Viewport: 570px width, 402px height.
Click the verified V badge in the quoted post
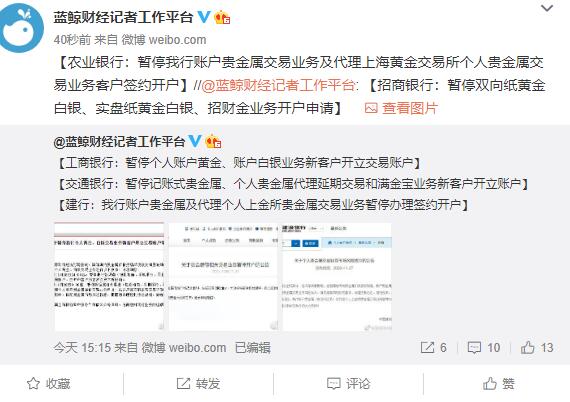pos(195,141)
